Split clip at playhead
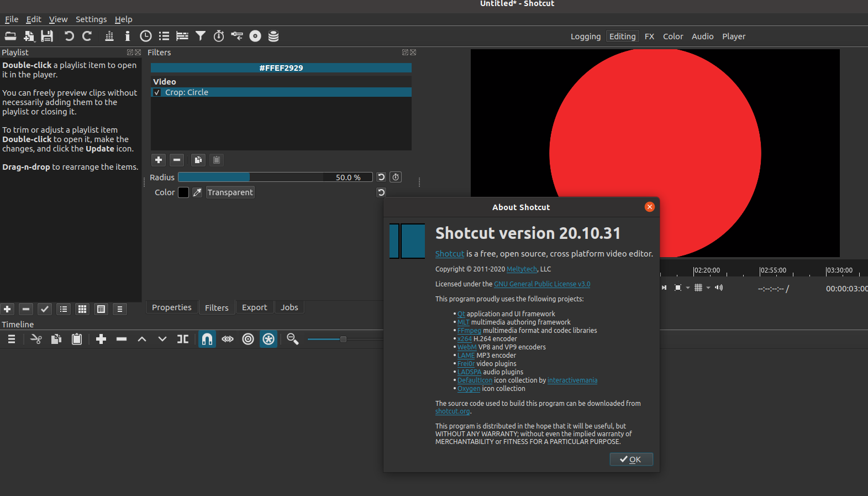 pyautogui.click(x=183, y=339)
